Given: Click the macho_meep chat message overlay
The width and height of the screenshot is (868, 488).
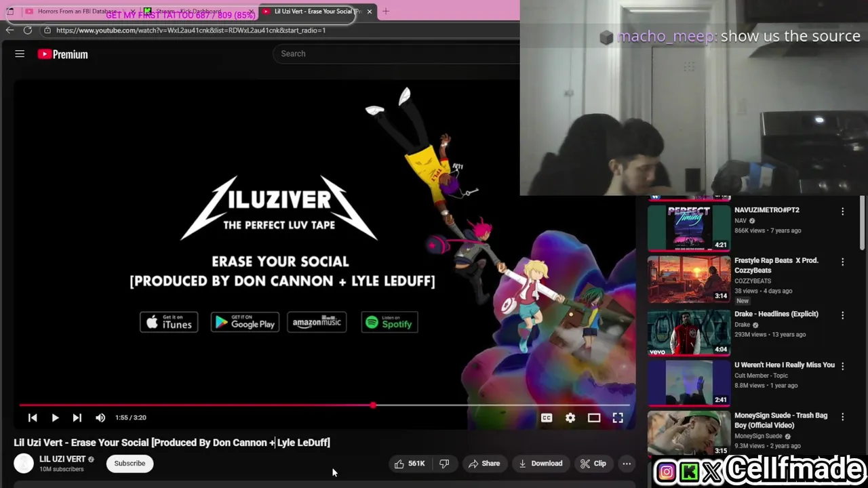Looking at the screenshot, I should [x=730, y=37].
